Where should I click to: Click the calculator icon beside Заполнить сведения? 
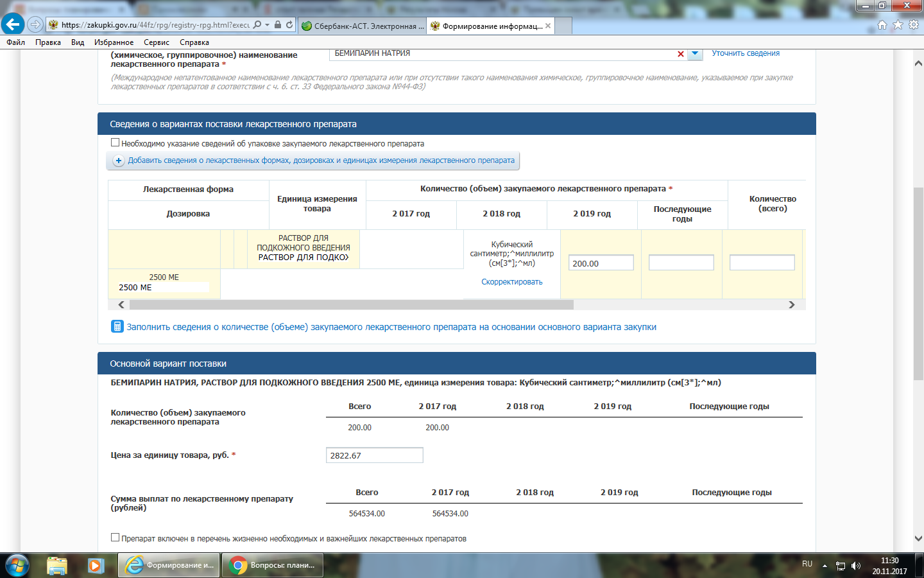point(117,326)
